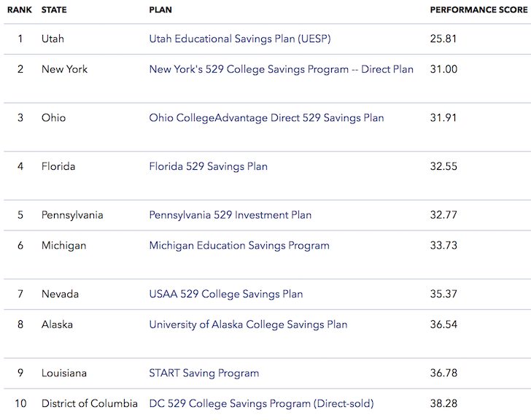The width and height of the screenshot is (531, 420).
Task: Click the RANK column header
Action: click(x=20, y=10)
